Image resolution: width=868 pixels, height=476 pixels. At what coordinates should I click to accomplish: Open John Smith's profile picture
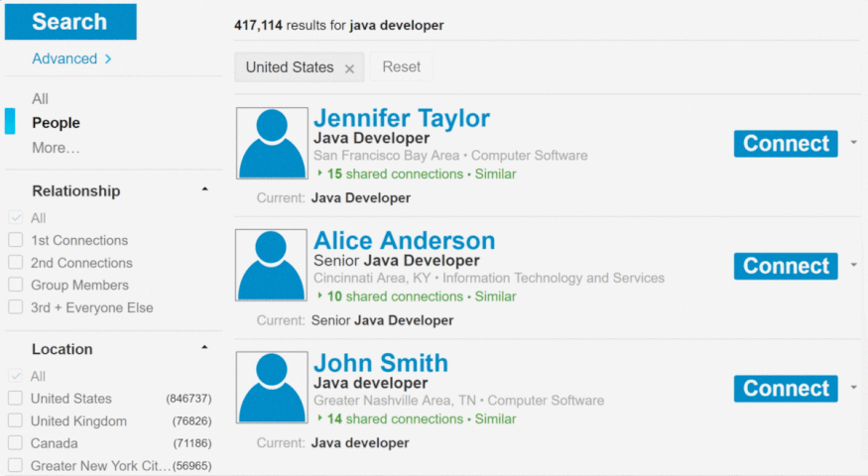(x=272, y=388)
